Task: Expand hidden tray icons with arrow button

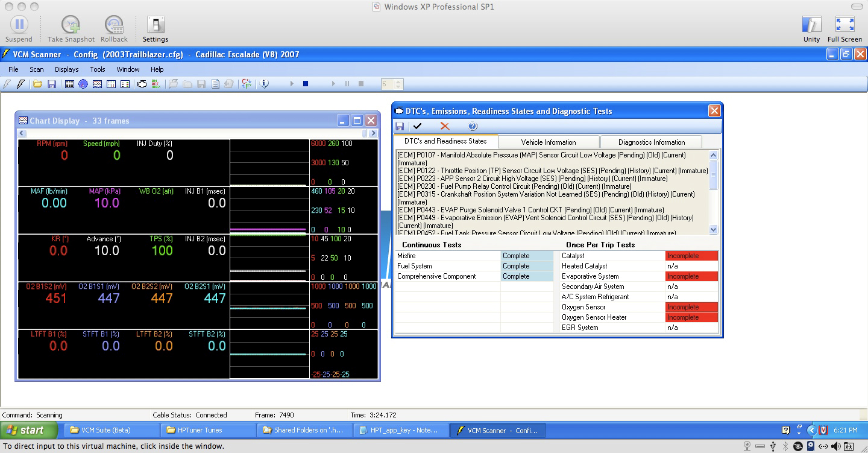Action: point(812,430)
